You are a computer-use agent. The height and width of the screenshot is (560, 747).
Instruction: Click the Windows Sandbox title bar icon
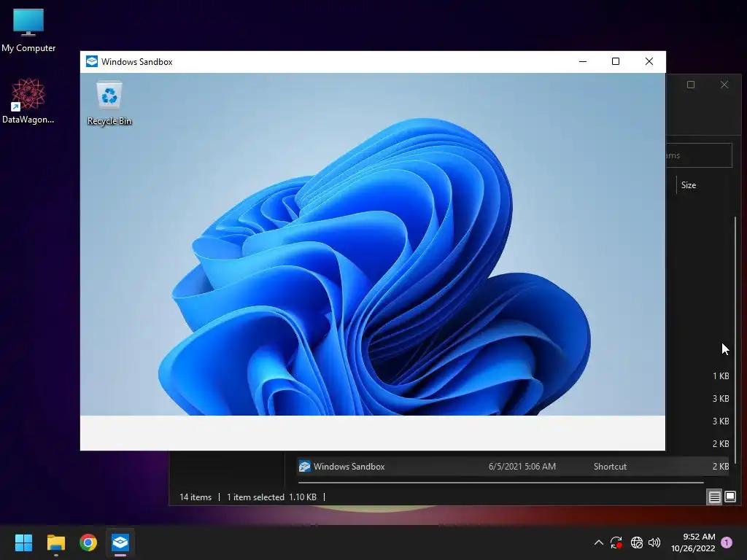click(x=91, y=61)
